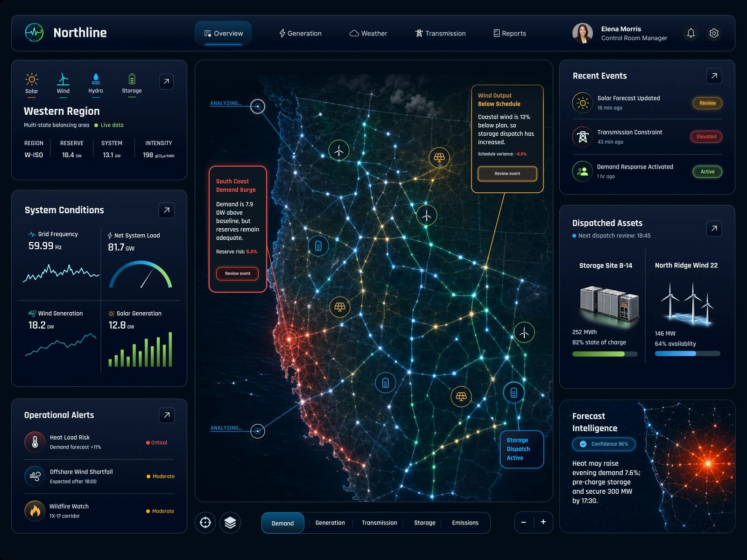Click the Demand Response people icon
This screenshot has width=747, height=560.
click(x=583, y=171)
